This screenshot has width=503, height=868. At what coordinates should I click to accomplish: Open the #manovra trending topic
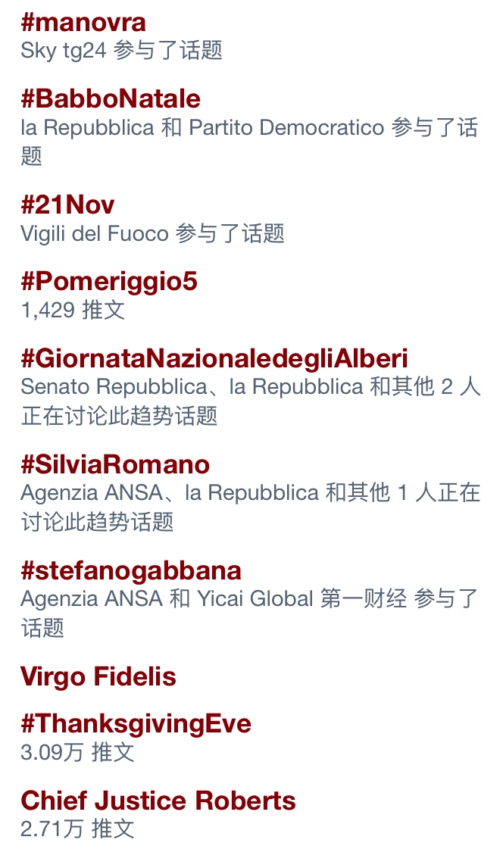83,23
